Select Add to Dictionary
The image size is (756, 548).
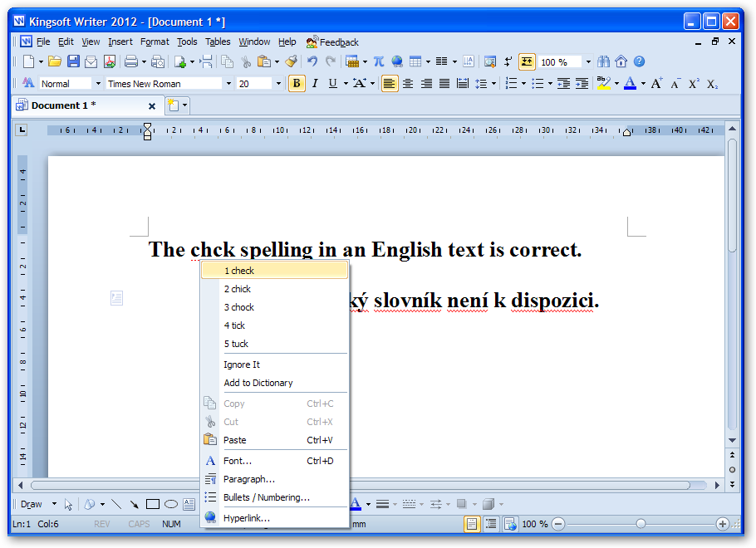point(274,383)
